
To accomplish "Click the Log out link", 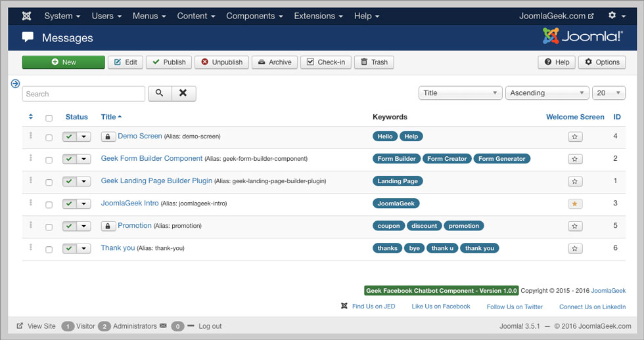I will [x=210, y=326].
